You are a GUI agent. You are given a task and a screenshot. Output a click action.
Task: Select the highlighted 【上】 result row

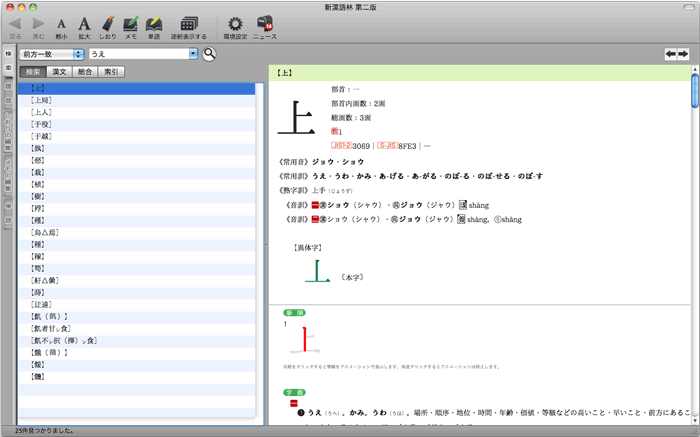click(137, 88)
